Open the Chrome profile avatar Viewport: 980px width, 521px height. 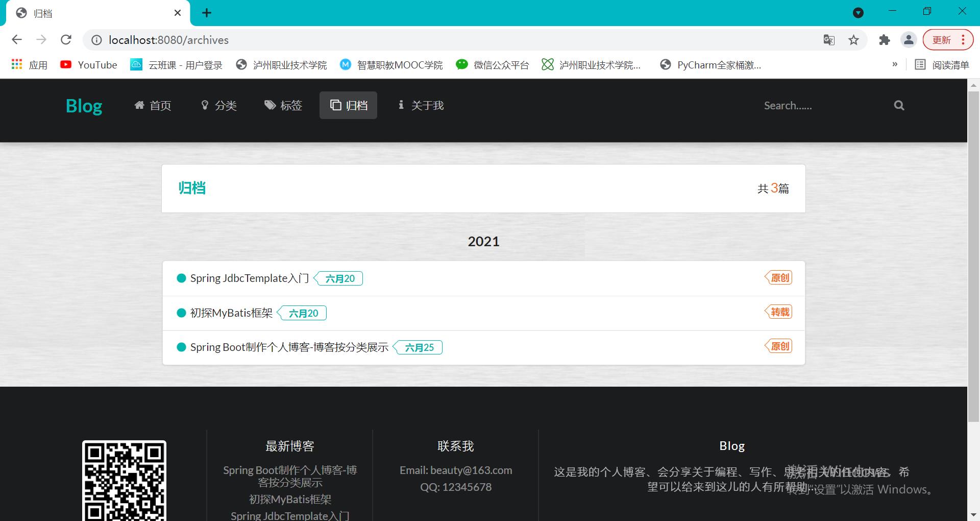[x=909, y=40]
